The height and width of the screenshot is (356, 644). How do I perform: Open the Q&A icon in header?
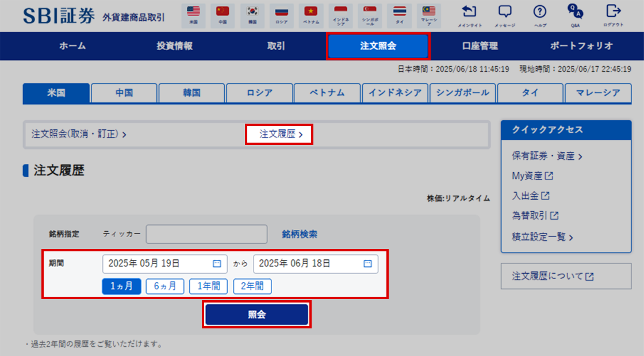(x=575, y=12)
